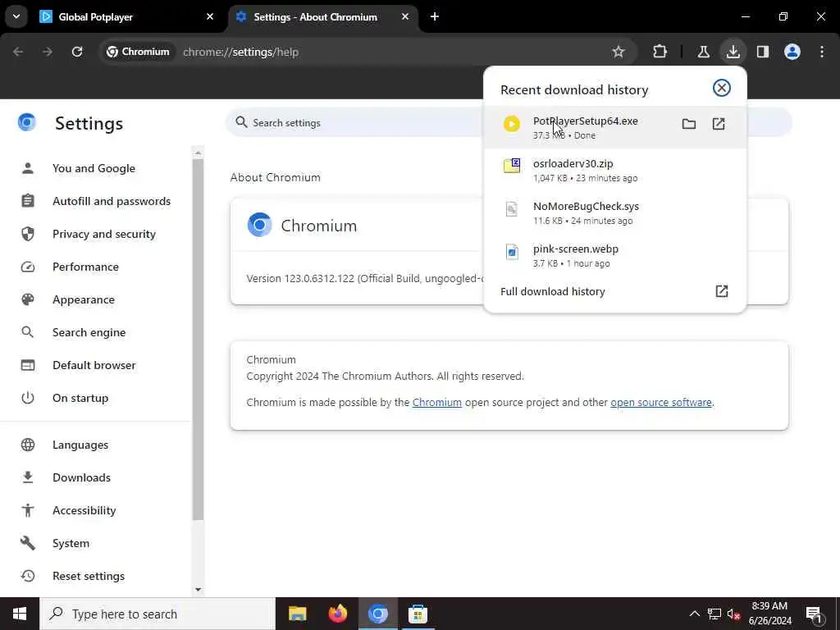Click the taskbar search box

(x=157, y=614)
